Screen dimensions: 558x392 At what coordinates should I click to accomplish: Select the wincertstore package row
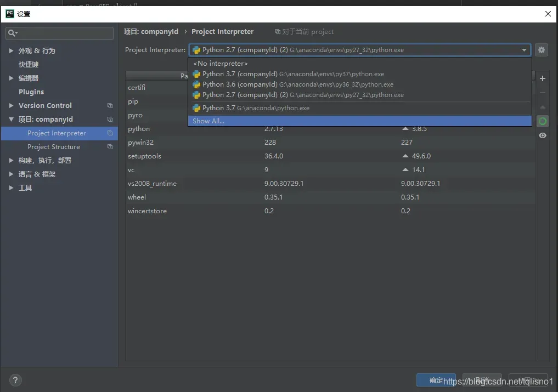click(x=330, y=211)
